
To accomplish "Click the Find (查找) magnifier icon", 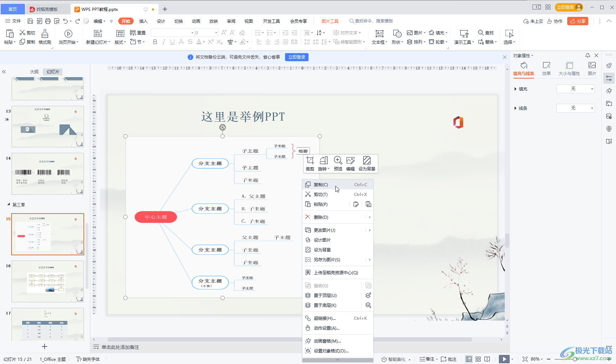I will point(481,33).
